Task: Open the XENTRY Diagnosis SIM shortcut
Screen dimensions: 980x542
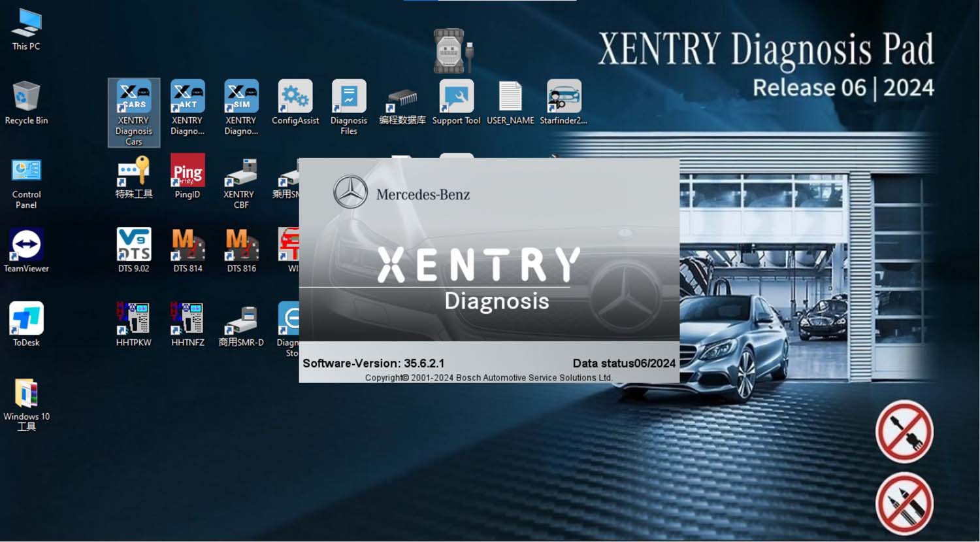Action: pos(241,98)
